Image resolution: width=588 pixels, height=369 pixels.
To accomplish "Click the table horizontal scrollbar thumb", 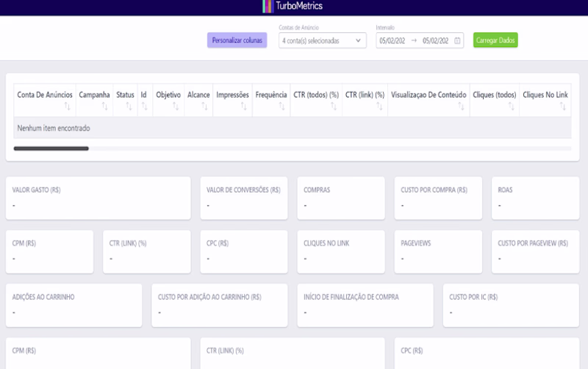I will pyautogui.click(x=51, y=148).
